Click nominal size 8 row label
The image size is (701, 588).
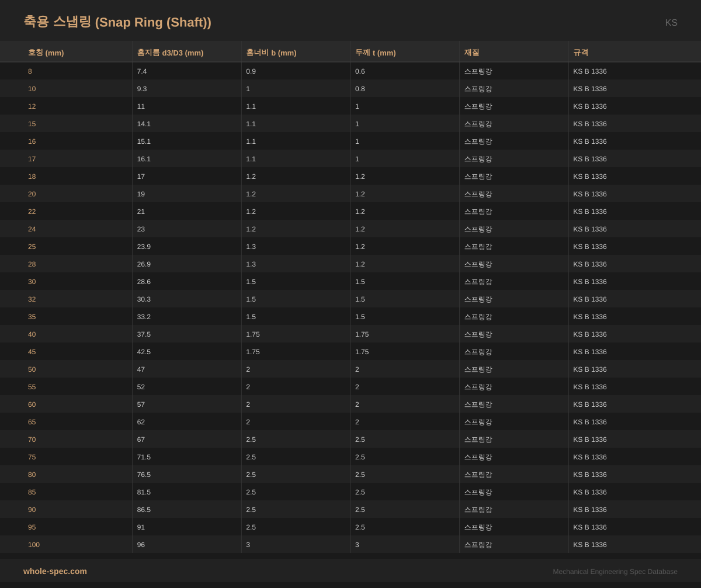pyautogui.click(x=30, y=71)
